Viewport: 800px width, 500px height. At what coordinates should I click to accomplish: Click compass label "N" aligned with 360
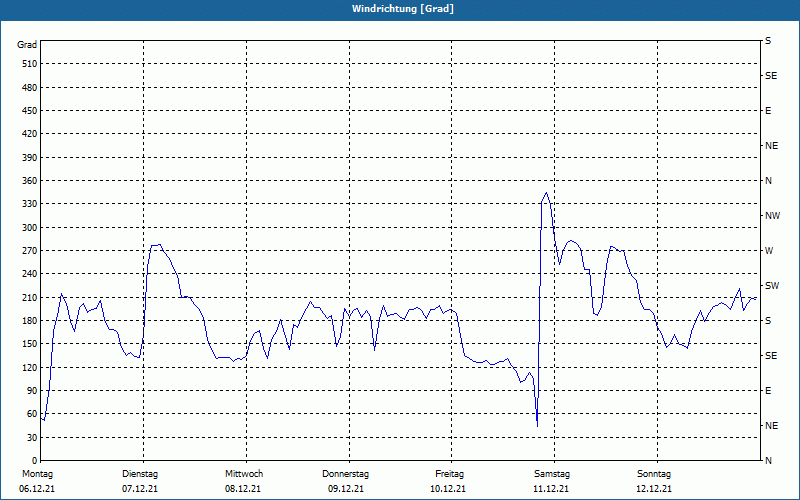[768, 181]
